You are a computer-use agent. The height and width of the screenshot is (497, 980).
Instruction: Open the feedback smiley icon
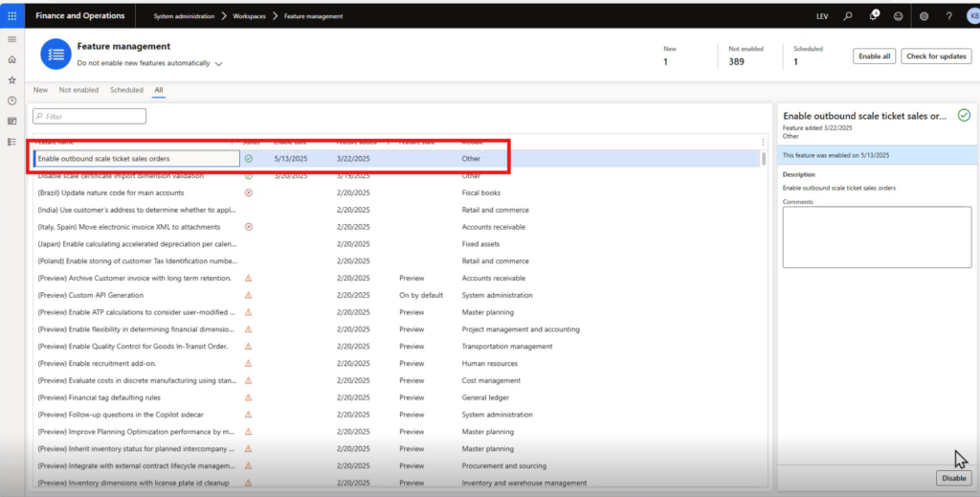pyautogui.click(x=898, y=16)
